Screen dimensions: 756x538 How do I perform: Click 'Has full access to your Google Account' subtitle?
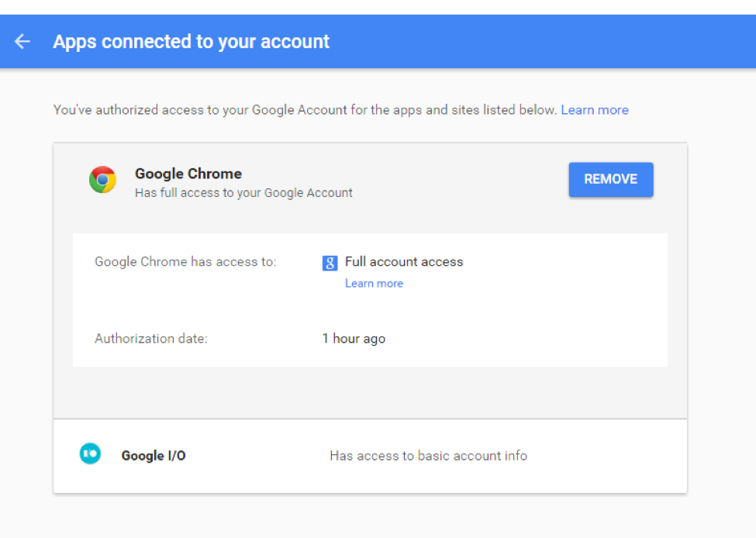tap(243, 193)
